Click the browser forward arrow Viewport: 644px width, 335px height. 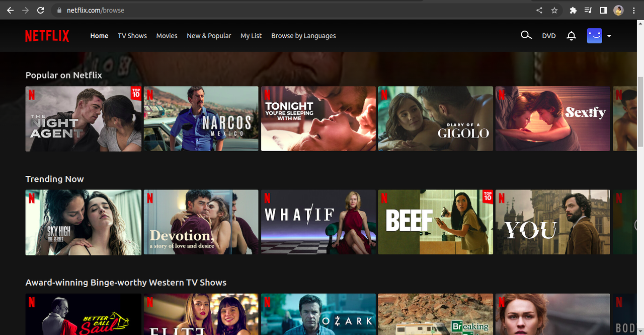(25, 10)
